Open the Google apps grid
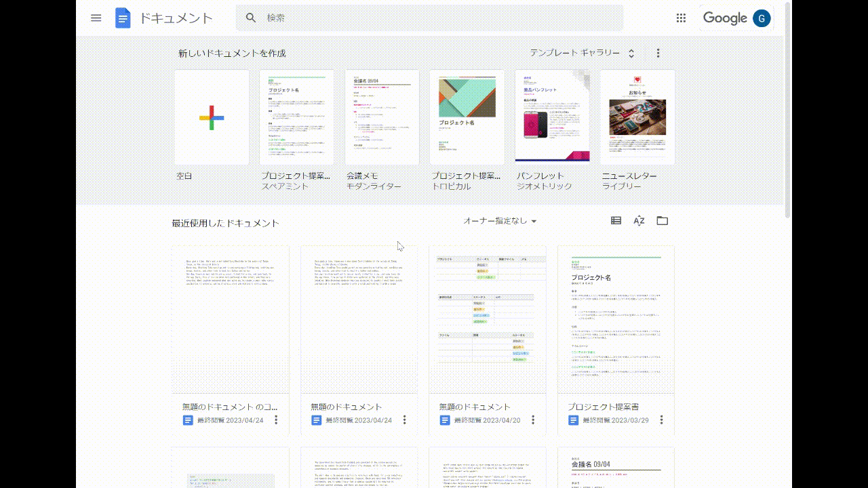Screen dimensions: 868x488 pyautogui.click(x=682, y=18)
